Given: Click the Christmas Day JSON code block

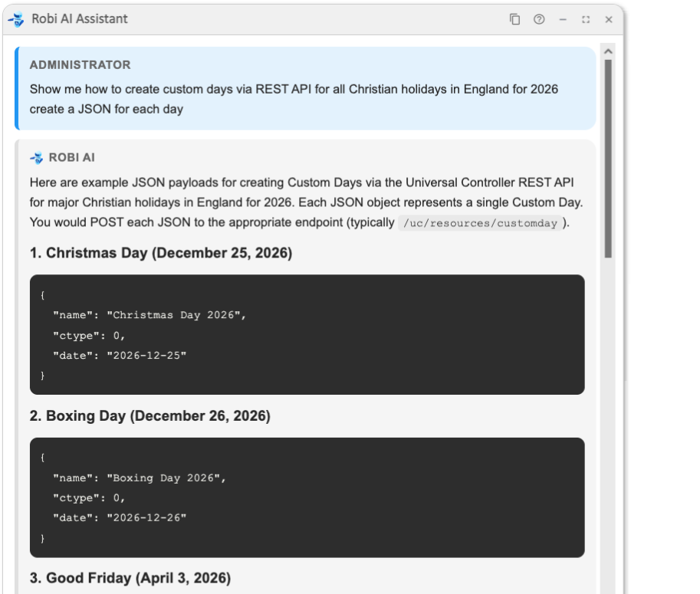Looking at the screenshot, I should coord(307,334).
